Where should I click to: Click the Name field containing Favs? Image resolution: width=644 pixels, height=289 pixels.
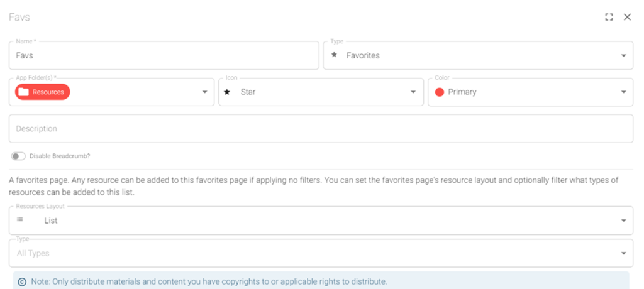(x=164, y=55)
